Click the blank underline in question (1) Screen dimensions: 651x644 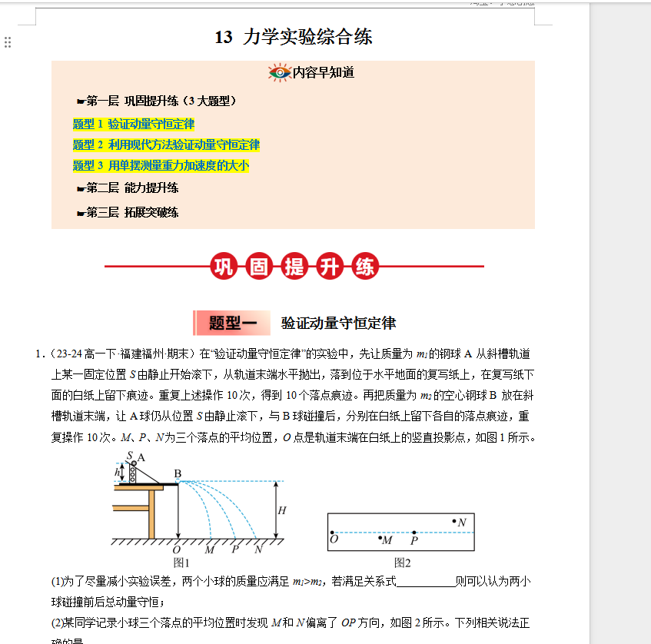(x=426, y=582)
